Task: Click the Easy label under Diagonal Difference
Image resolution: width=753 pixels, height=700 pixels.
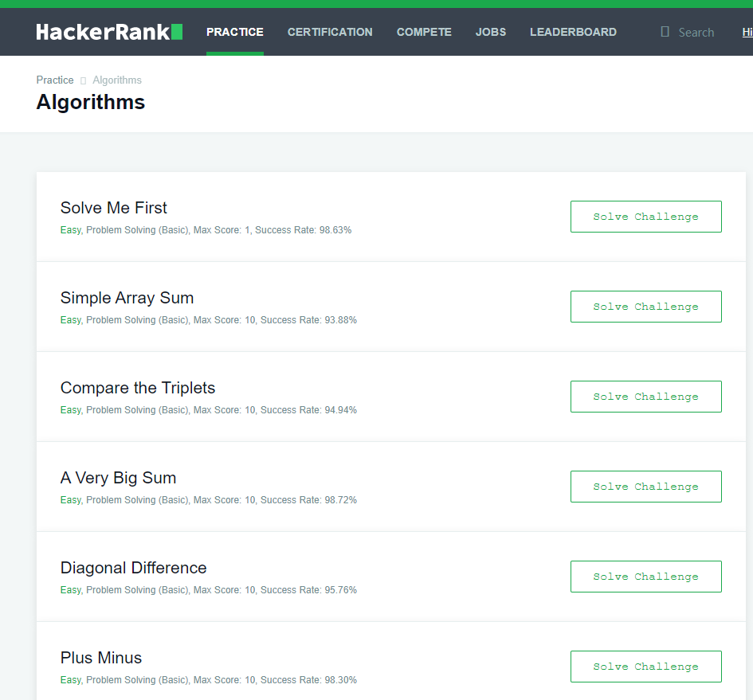Action: pos(71,590)
